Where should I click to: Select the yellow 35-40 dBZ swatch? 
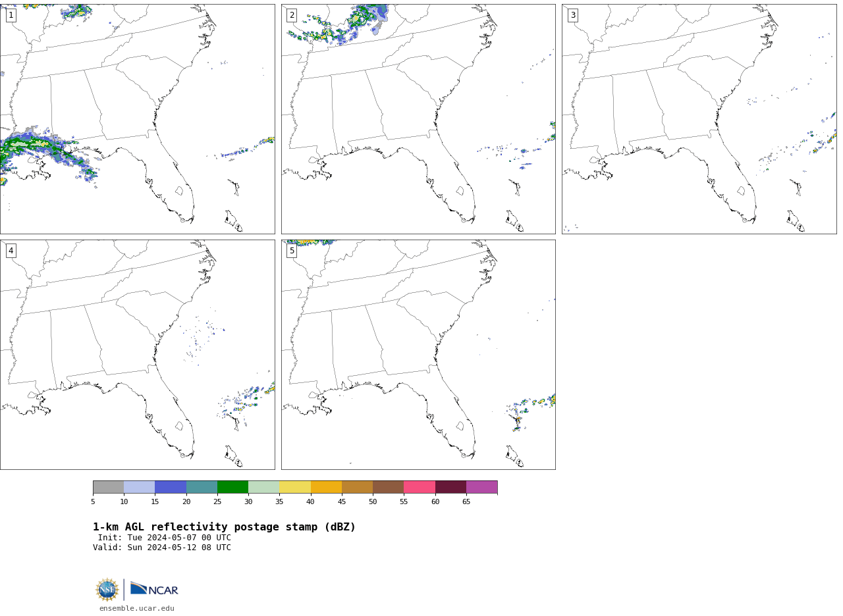[x=295, y=487]
